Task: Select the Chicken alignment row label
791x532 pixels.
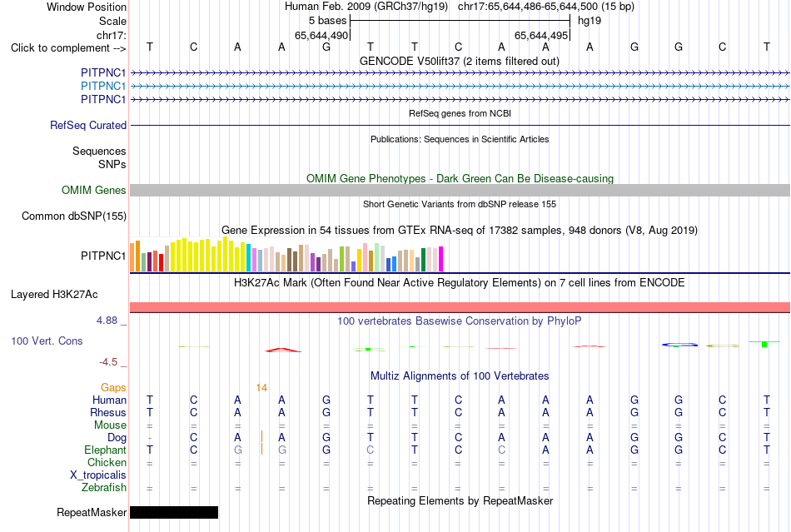Action: (x=107, y=462)
